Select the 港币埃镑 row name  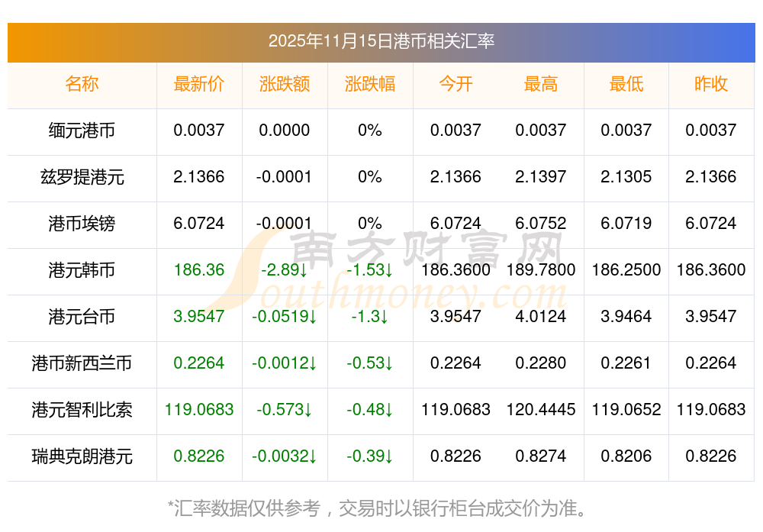click(x=82, y=224)
